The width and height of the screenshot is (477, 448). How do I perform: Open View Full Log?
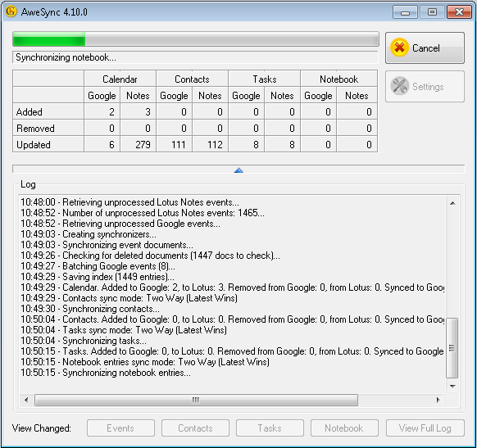425,428
